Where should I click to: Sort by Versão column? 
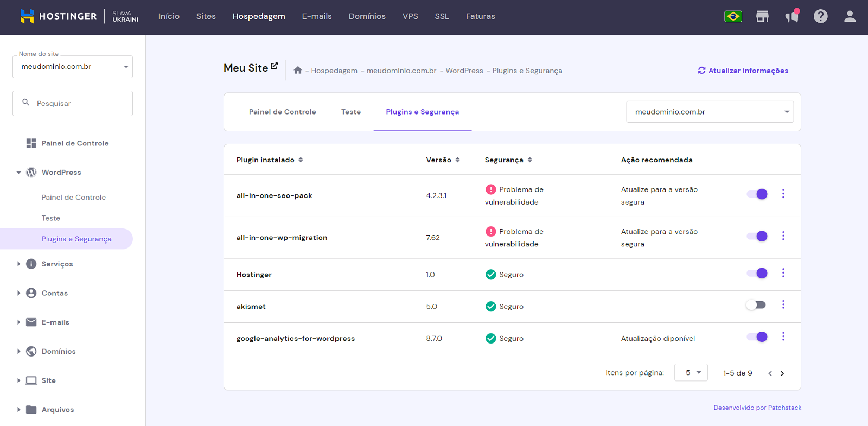pyautogui.click(x=457, y=160)
